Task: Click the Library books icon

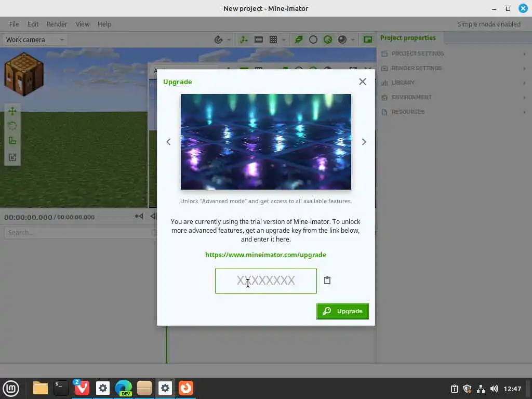Action: coord(384,83)
